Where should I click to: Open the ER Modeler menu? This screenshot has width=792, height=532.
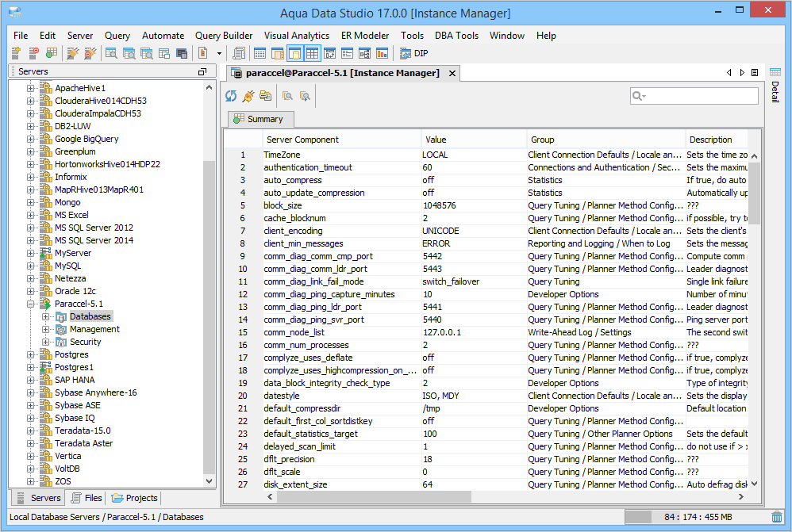[365, 36]
